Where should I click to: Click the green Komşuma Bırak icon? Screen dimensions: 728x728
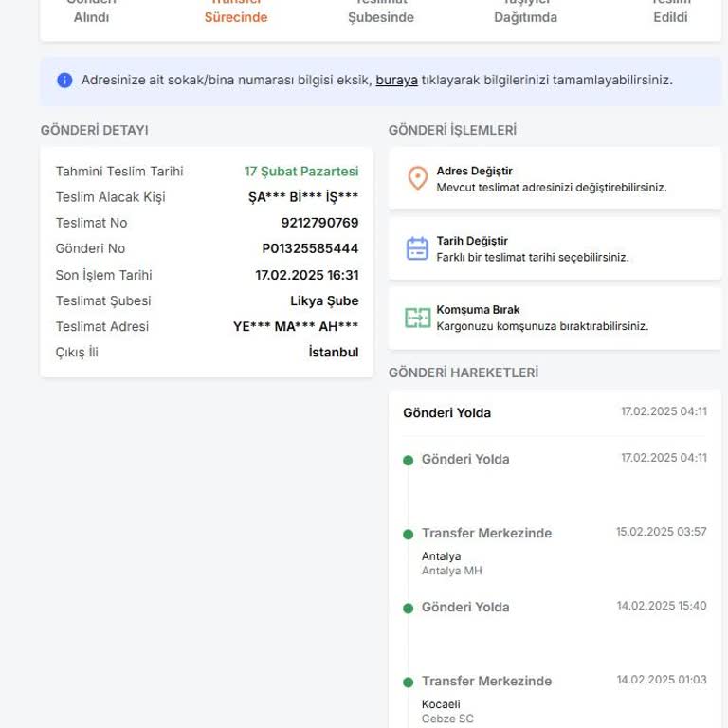coord(417,318)
